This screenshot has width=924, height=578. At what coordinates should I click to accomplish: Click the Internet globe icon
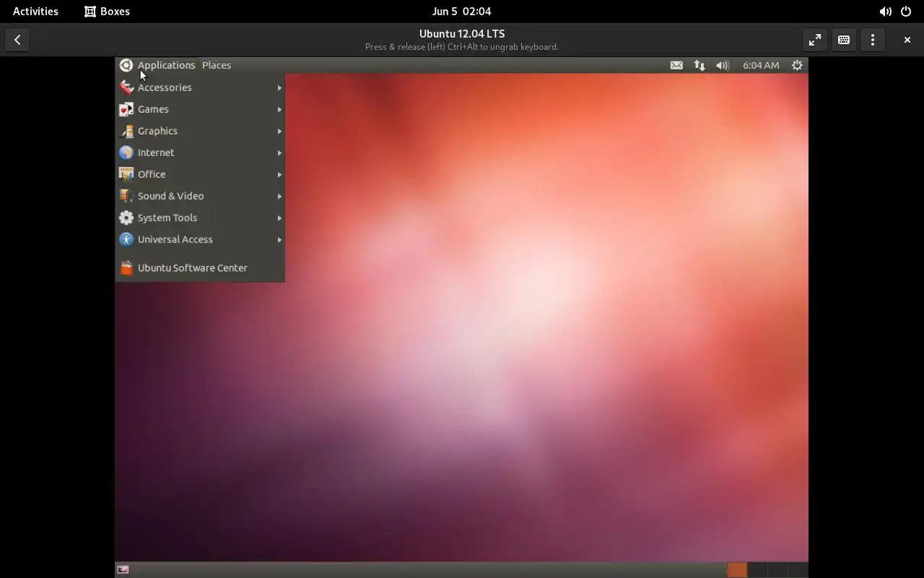tap(126, 152)
